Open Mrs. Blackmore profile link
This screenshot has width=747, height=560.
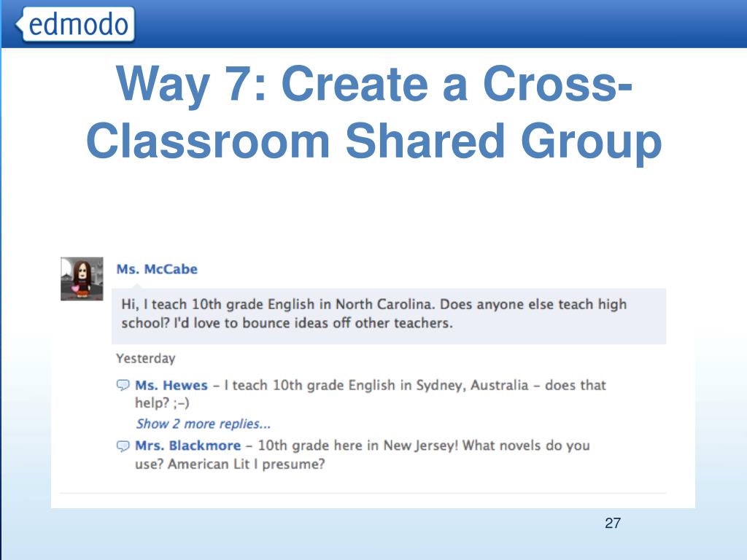pos(187,446)
